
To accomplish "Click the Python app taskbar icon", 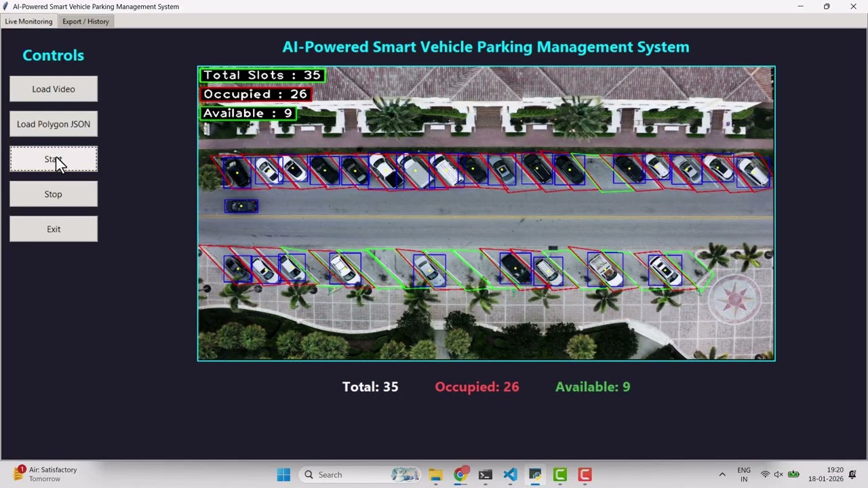I will click(x=535, y=474).
